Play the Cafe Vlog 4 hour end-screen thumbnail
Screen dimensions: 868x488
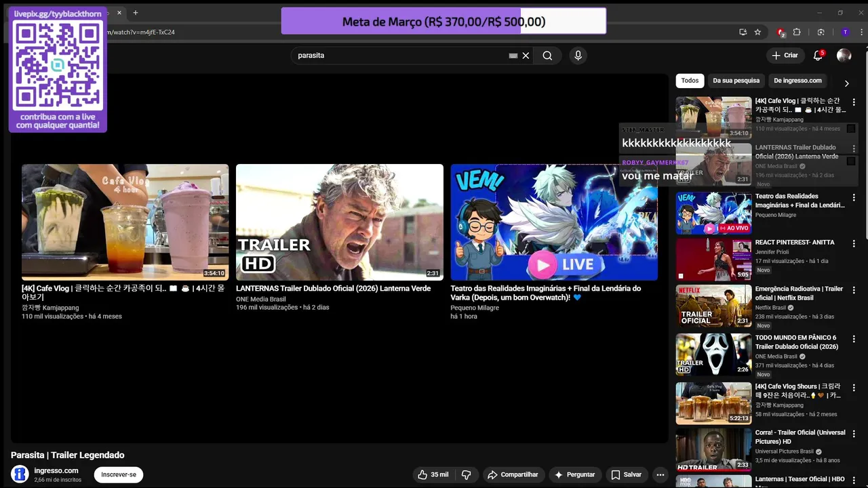pyautogui.click(x=125, y=222)
